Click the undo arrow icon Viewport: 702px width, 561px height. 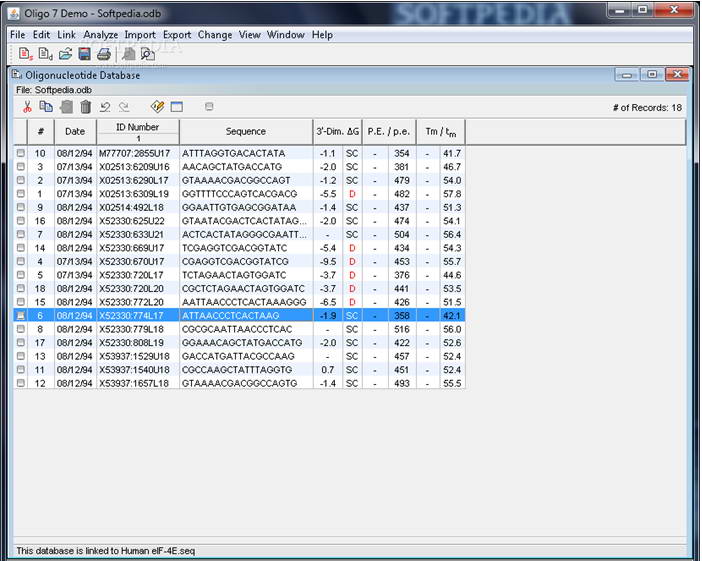coord(105,107)
